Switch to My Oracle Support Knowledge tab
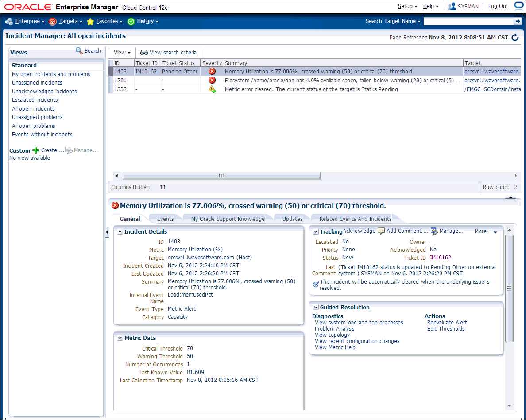This screenshot has height=420, width=526. (x=228, y=219)
